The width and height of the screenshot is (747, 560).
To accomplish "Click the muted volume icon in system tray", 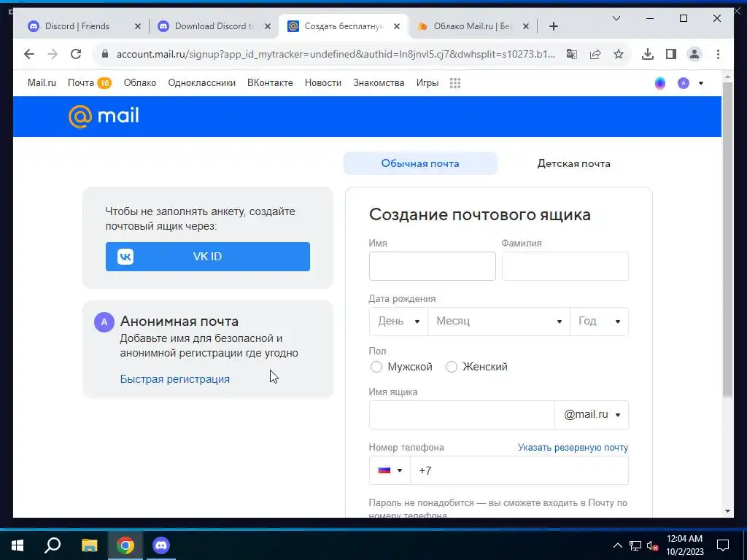I will click(x=652, y=545).
